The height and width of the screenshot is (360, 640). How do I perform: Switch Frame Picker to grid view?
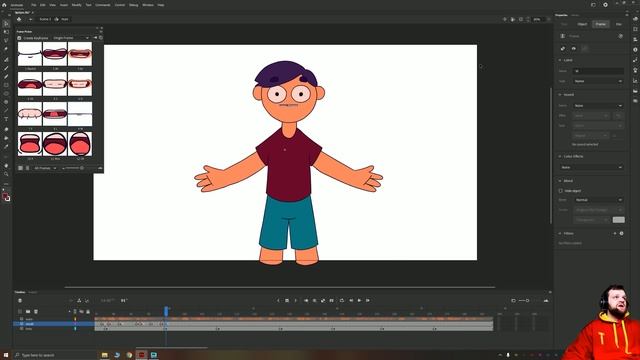pyautogui.click(x=20, y=168)
